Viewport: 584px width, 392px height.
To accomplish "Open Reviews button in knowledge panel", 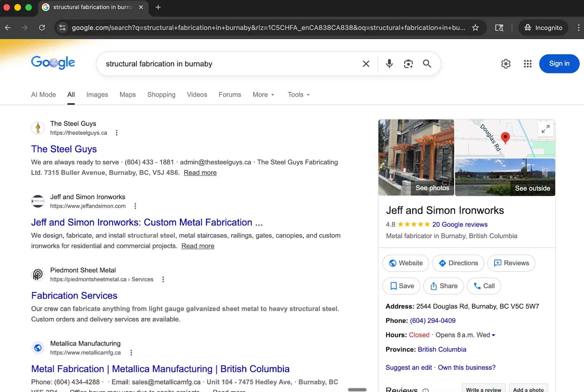I will click(511, 263).
